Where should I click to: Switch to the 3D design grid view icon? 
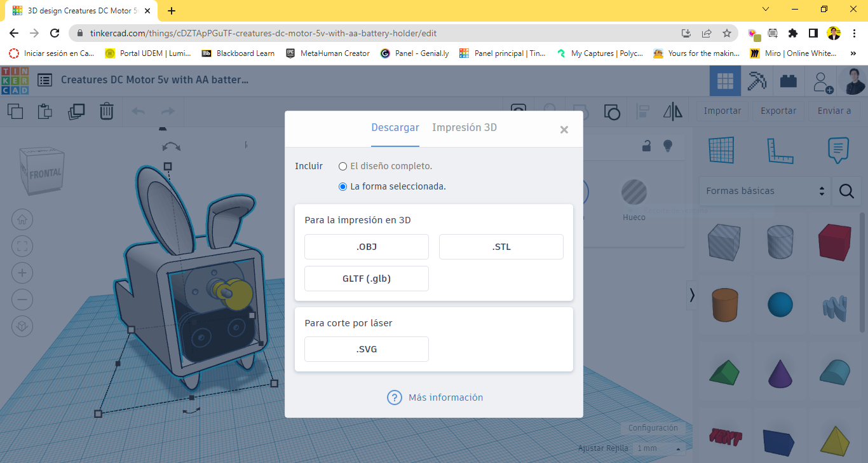tap(725, 81)
